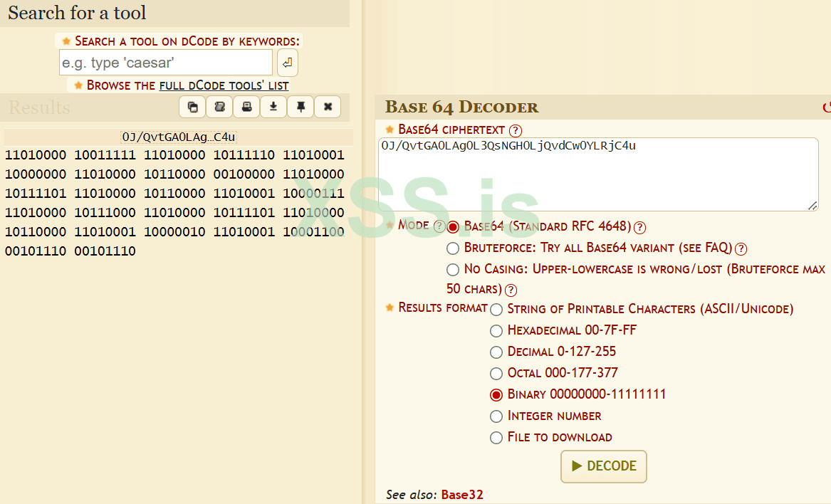
Task: Click the binary value 10011111
Action: tap(105, 155)
